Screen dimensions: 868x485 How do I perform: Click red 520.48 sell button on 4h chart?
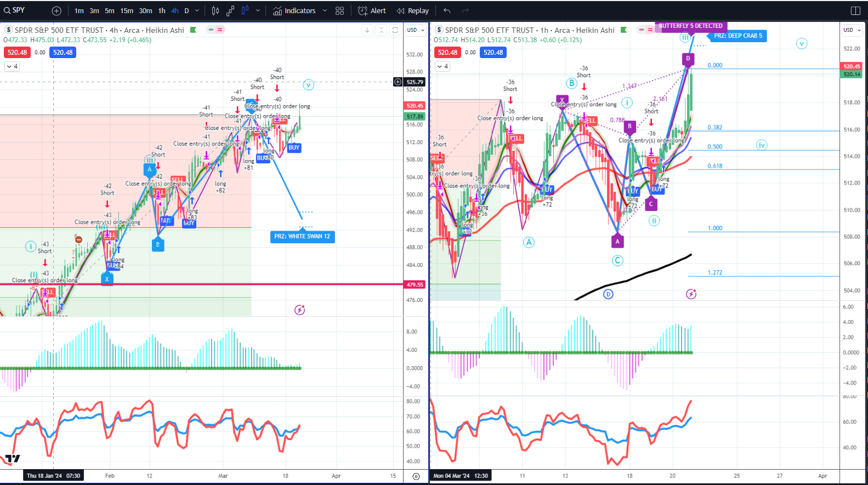click(x=17, y=53)
